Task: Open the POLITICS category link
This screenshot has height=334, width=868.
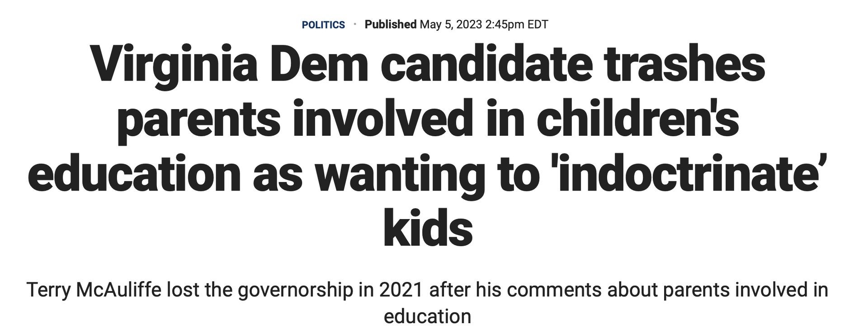Action: 323,25
